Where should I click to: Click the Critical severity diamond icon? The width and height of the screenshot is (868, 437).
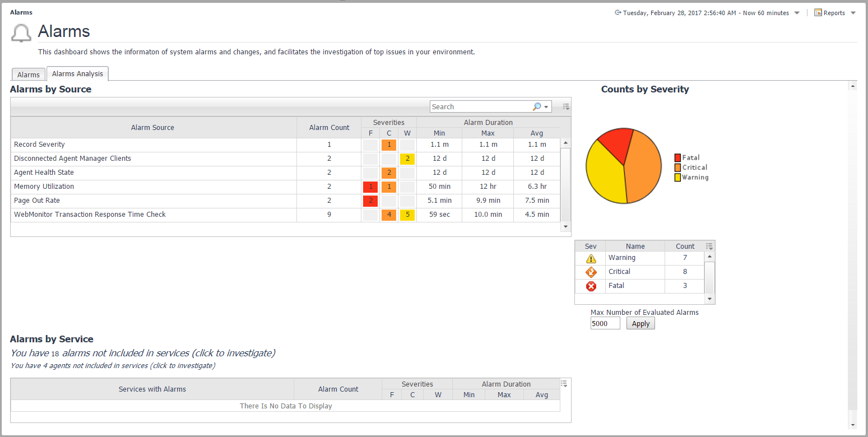pos(591,272)
